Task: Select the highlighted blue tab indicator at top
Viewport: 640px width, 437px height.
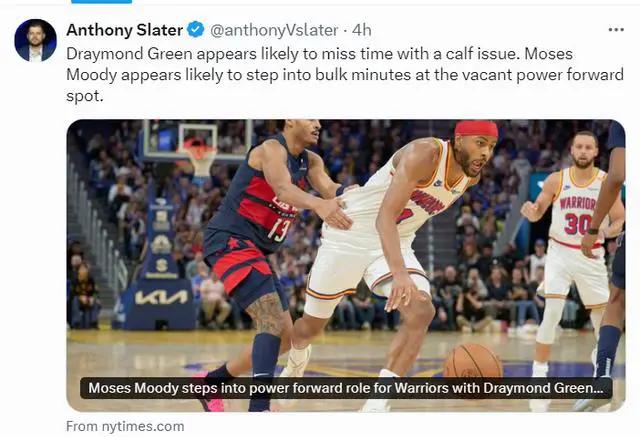Action: 102,2
